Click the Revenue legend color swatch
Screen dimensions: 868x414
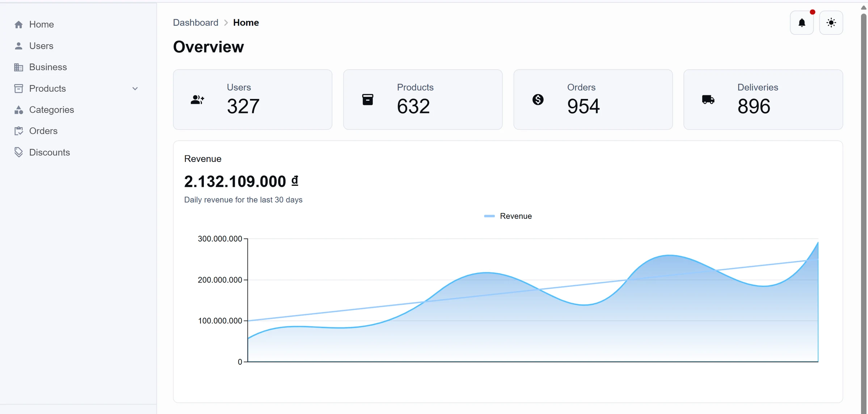[x=489, y=216]
